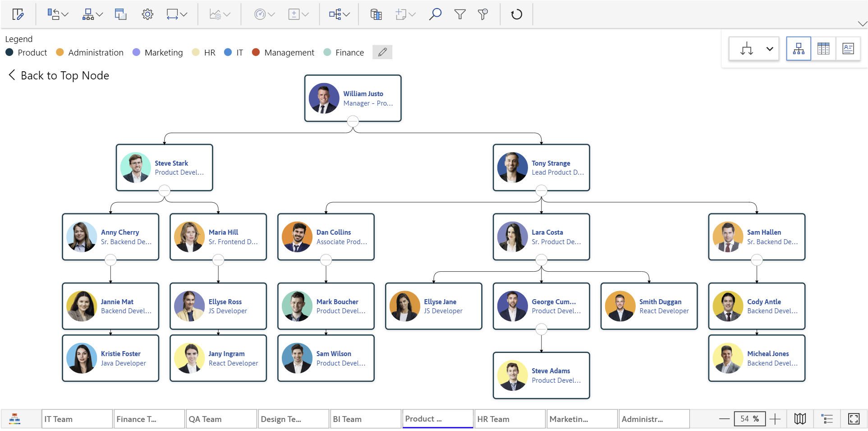Enter fullscreen mode via bottom-right icon
The image size is (868, 431).
pos(854,419)
